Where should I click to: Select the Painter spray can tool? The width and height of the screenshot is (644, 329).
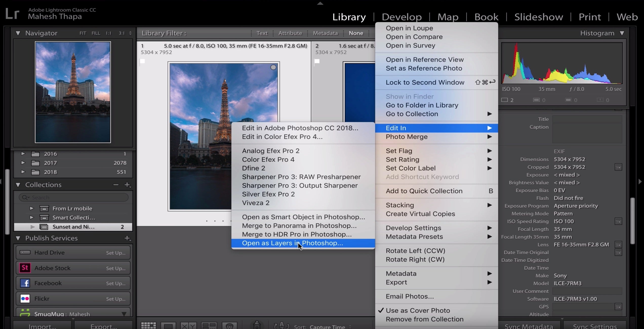coord(257,325)
